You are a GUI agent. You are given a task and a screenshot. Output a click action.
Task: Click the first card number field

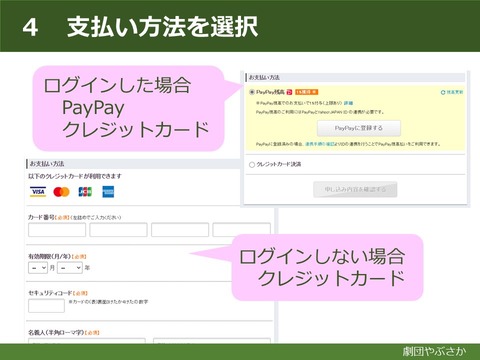(x=57, y=230)
